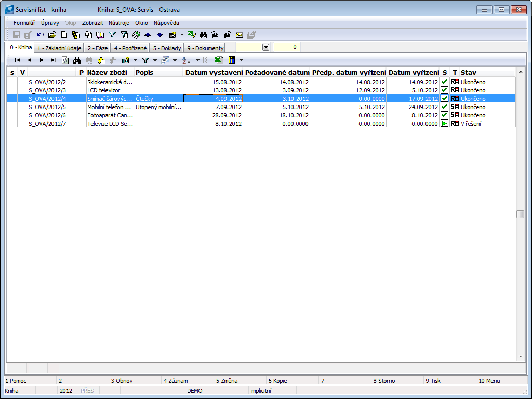
Task: Click the 8-Storno function key button
Action: tap(397, 381)
